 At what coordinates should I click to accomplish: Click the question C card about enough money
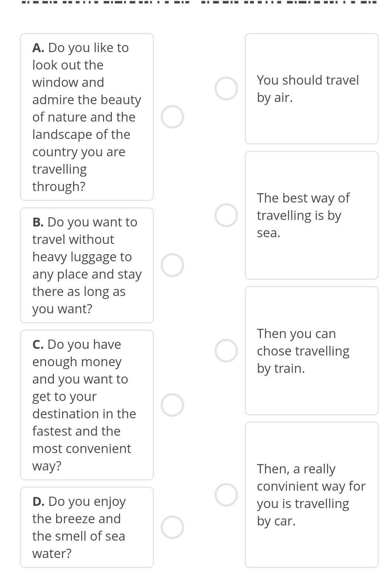(87, 405)
